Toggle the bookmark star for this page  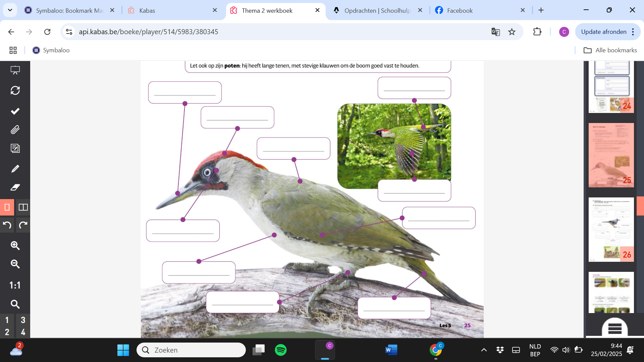(512, 32)
